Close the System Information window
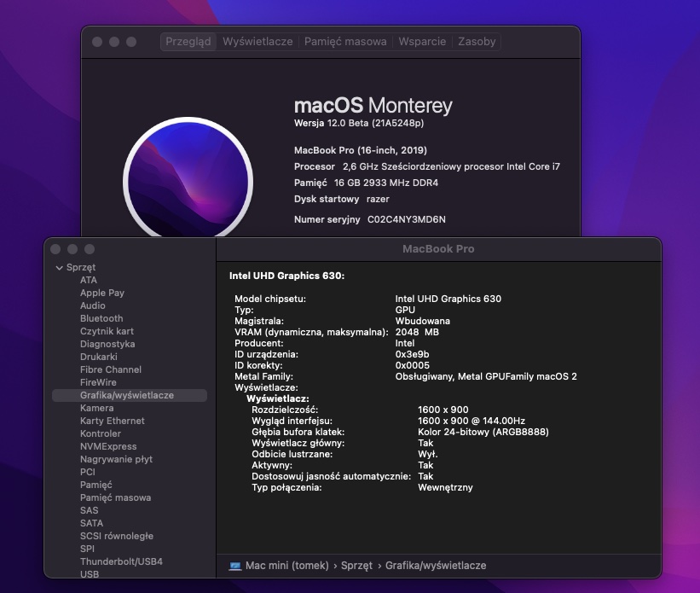This screenshot has height=593, width=700. (x=55, y=249)
